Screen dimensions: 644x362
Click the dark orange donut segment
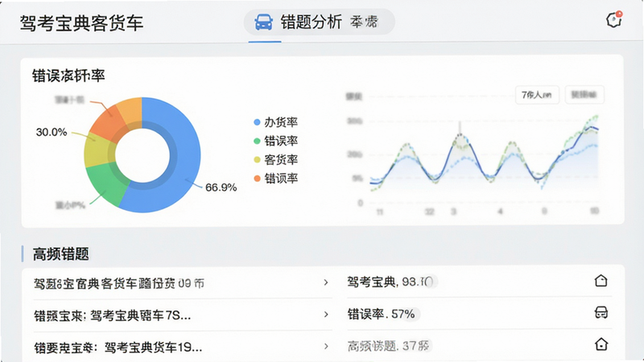click(108, 123)
